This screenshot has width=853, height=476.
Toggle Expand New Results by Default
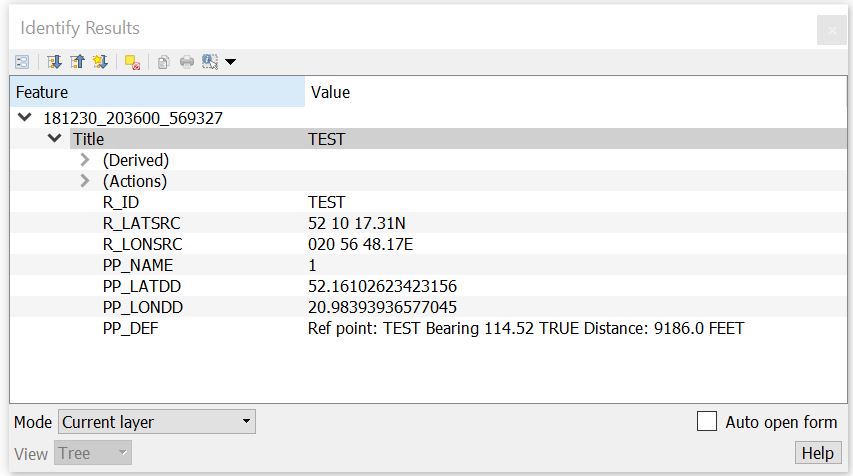click(101, 62)
